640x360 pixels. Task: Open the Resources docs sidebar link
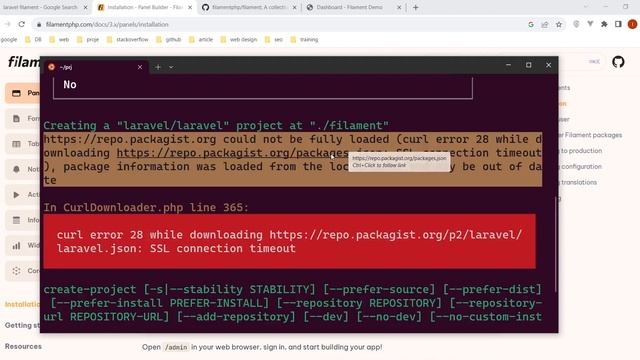(x=23, y=346)
